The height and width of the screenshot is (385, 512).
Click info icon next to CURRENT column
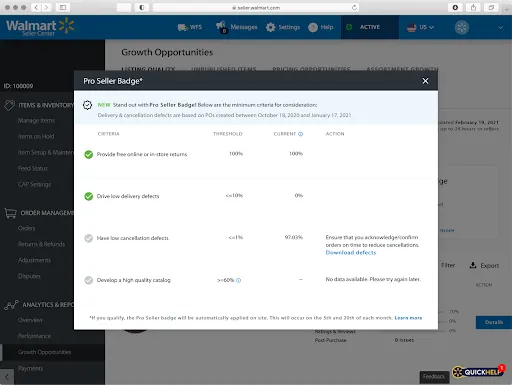[x=300, y=134]
